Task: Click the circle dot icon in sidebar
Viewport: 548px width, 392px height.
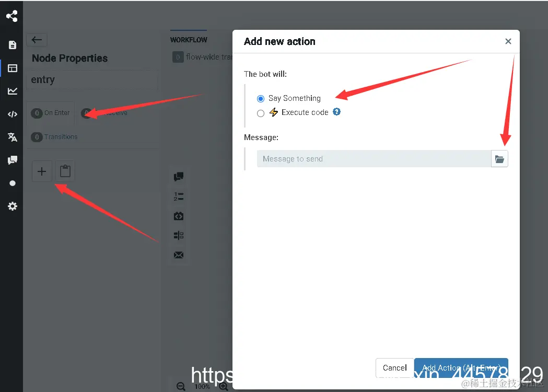Action: [x=12, y=183]
